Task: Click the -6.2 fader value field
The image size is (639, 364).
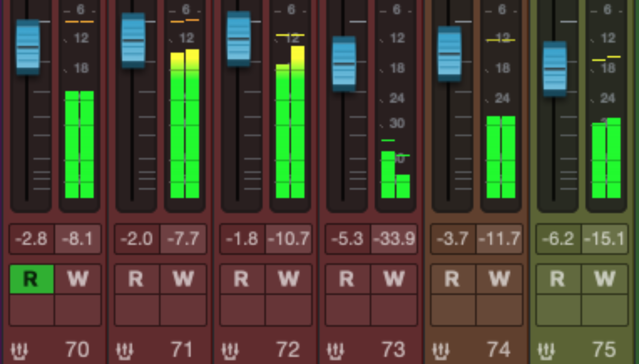Action: (558, 239)
